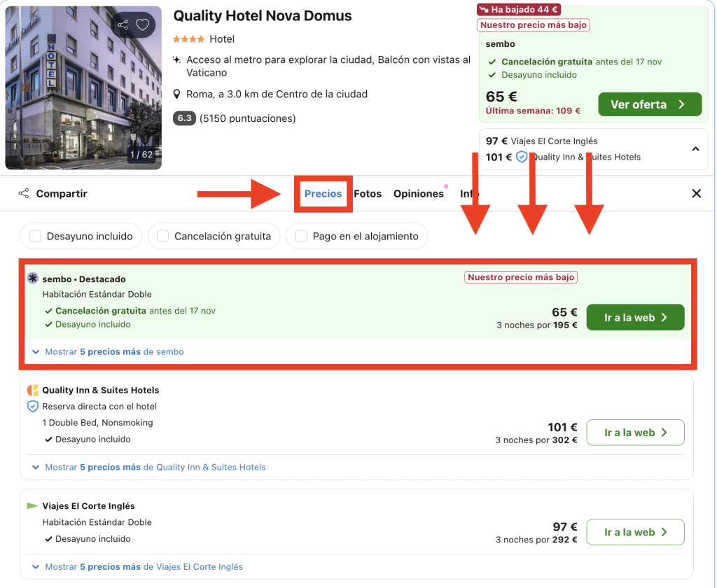The height and width of the screenshot is (588, 717).
Task: Click the Viajes El Corte Inglés flag icon
Action: pyautogui.click(x=33, y=506)
